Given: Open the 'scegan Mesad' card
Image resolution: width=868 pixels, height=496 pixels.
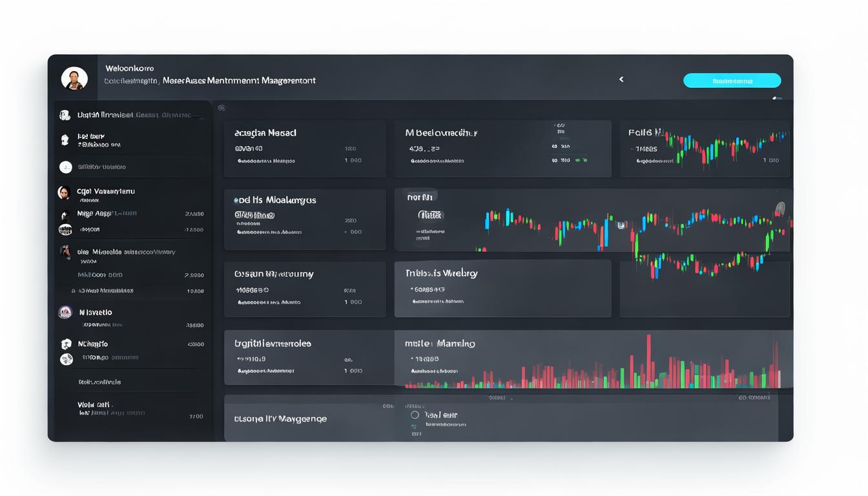Looking at the screenshot, I should [x=305, y=149].
